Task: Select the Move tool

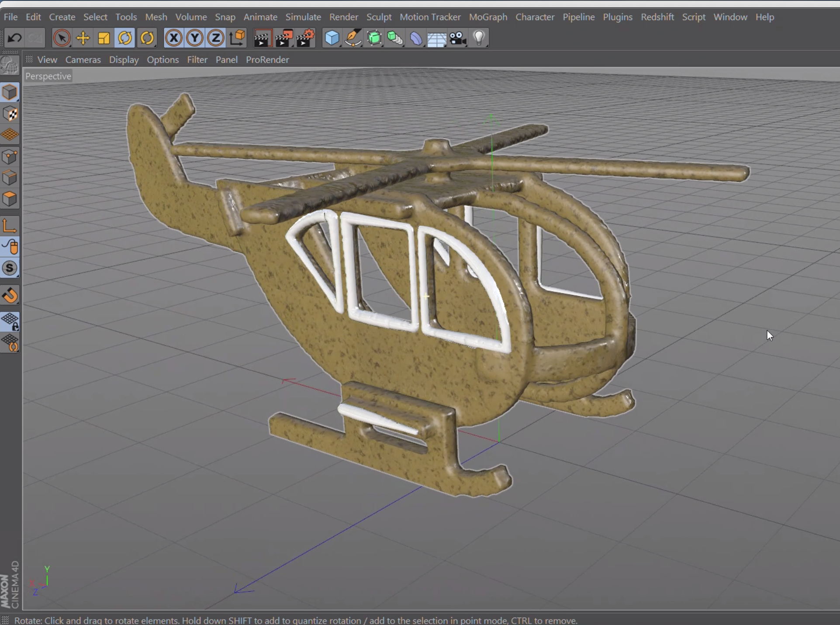Action: point(83,38)
